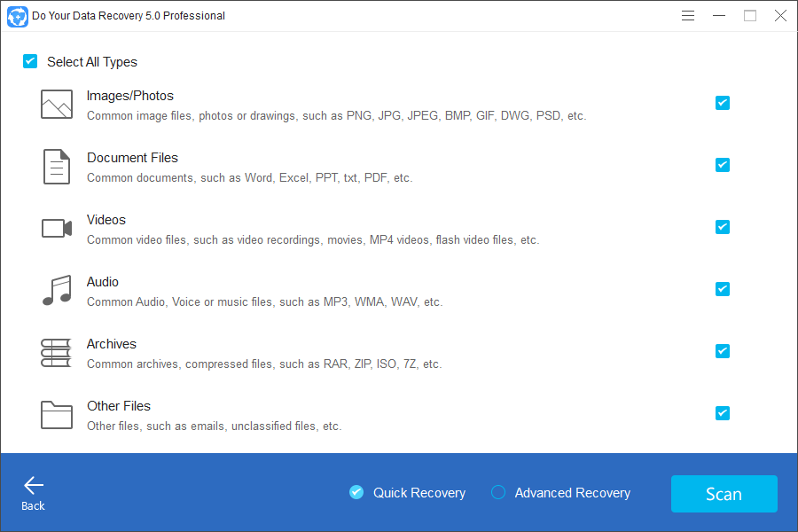
Task: Uncheck the Audio checkbox
Action: click(722, 289)
